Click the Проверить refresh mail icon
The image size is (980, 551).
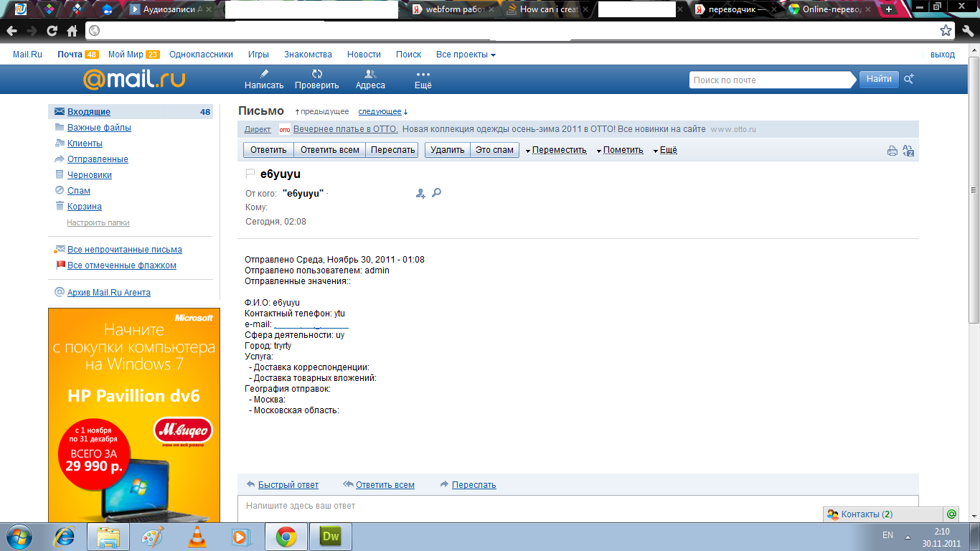pos(317,74)
